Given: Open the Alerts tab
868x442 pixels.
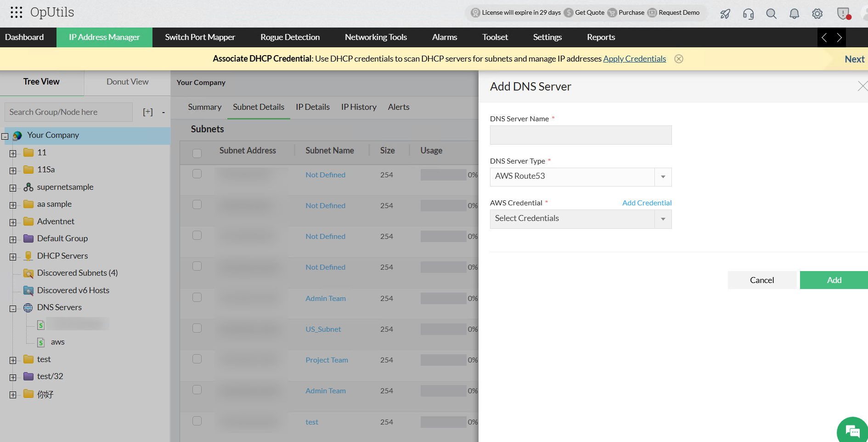Looking at the screenshot, I should pos(399,107).
